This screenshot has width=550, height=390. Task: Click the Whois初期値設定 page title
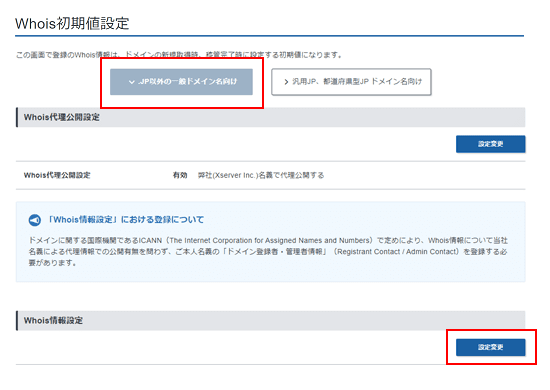coord(72,23)
